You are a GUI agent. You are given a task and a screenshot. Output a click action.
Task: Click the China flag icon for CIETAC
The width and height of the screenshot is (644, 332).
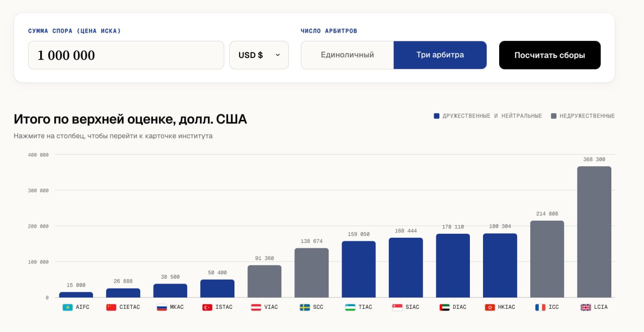111,307
